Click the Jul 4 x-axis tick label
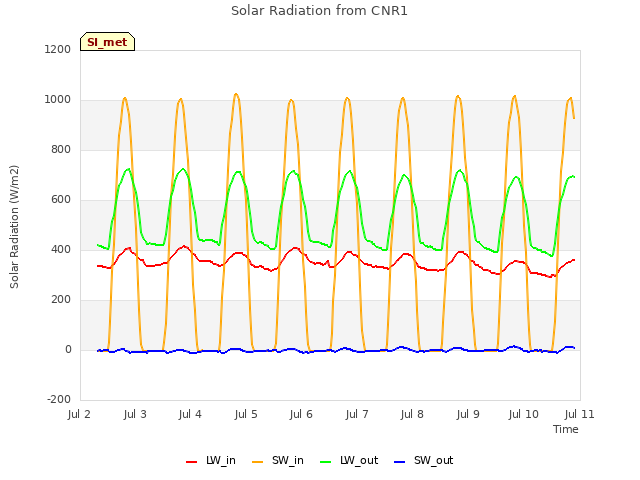Screen dimensions: 640x480 click(x=190, y=414)
